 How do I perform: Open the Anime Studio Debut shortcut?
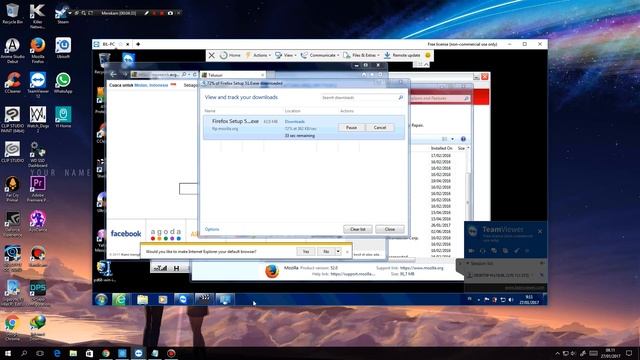click(x=12, y=50)
